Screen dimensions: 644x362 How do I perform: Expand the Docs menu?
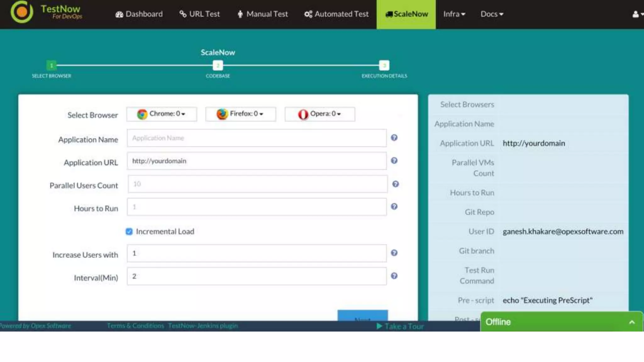[x=491, y=14]
